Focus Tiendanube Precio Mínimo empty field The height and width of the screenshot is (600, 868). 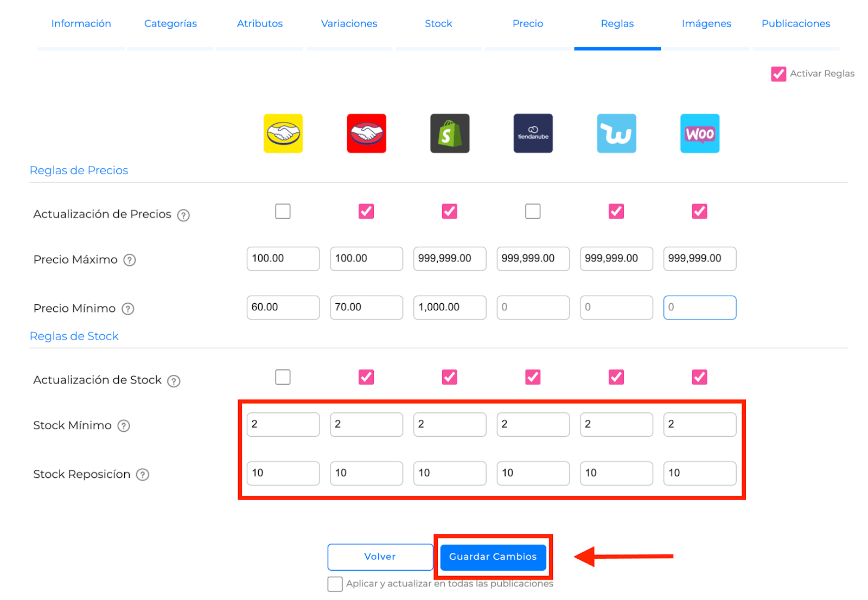(x=533, y=308)
